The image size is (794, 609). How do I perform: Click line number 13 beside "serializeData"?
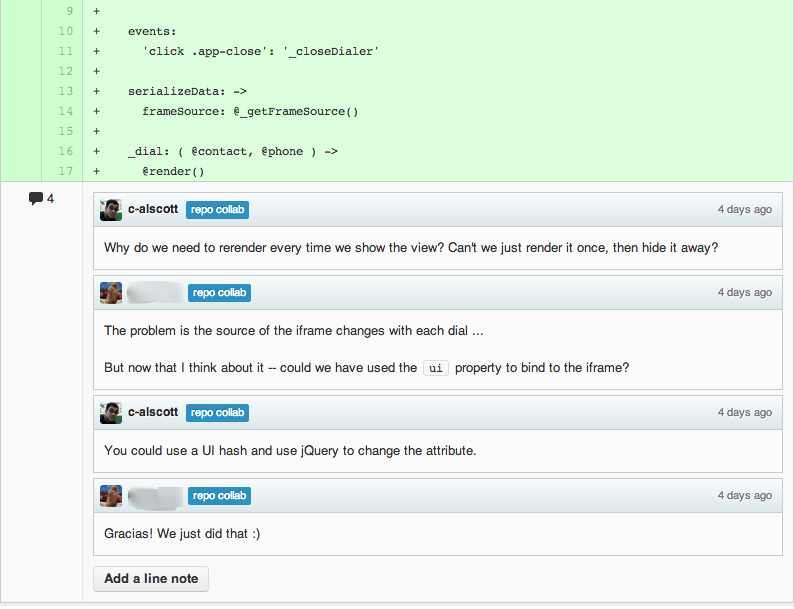pos(66,91)
